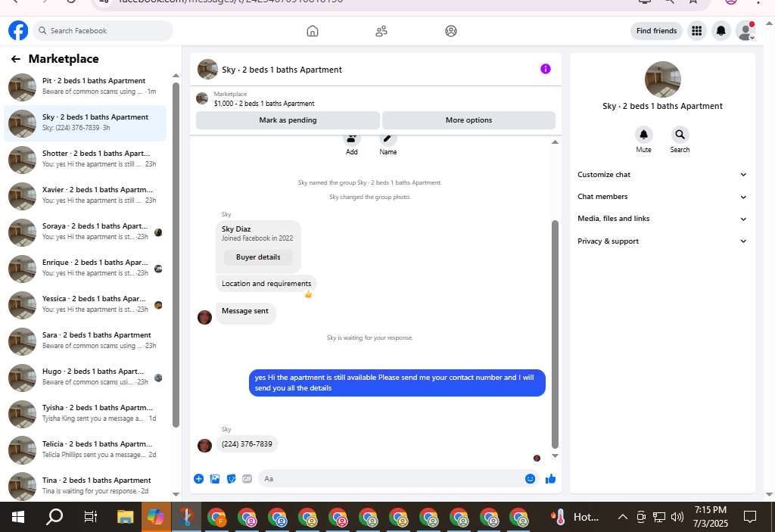Open network icon in system tray
Viewport: 775px width, 532px height.
pos(659,517)
